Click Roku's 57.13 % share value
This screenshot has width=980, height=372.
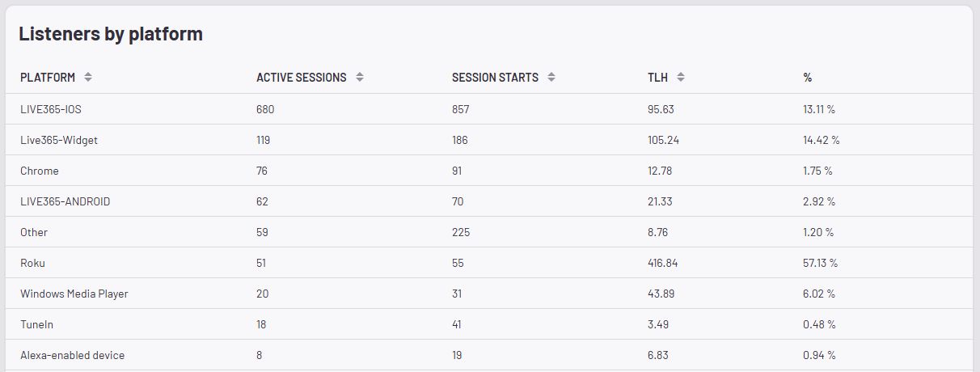pyautogui.click(x=820, y=263)
